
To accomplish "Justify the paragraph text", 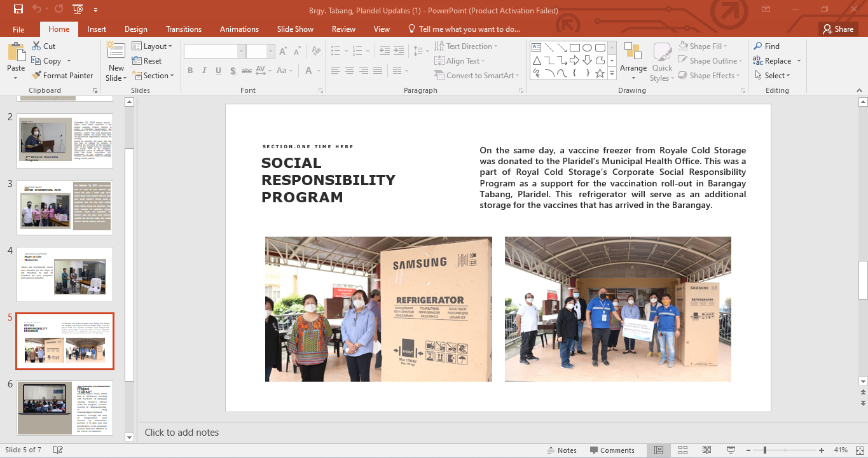I will point(379,71).
